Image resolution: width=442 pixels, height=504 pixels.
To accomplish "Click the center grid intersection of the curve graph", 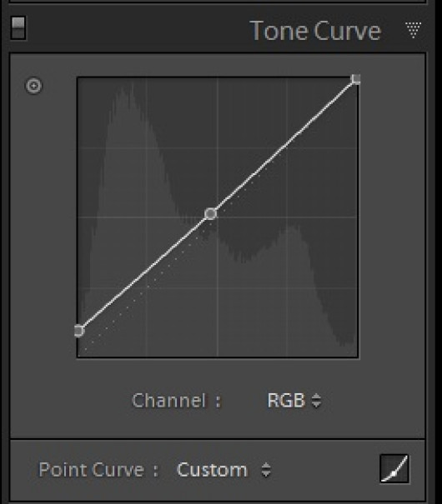I will click(218, 217).
